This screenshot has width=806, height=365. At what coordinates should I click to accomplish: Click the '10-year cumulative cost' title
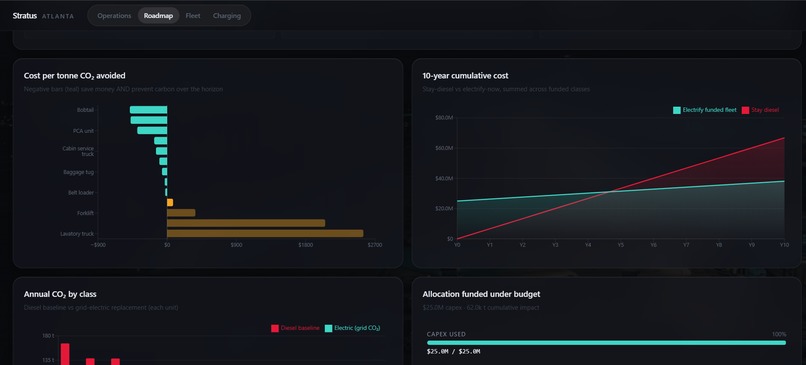465,76
